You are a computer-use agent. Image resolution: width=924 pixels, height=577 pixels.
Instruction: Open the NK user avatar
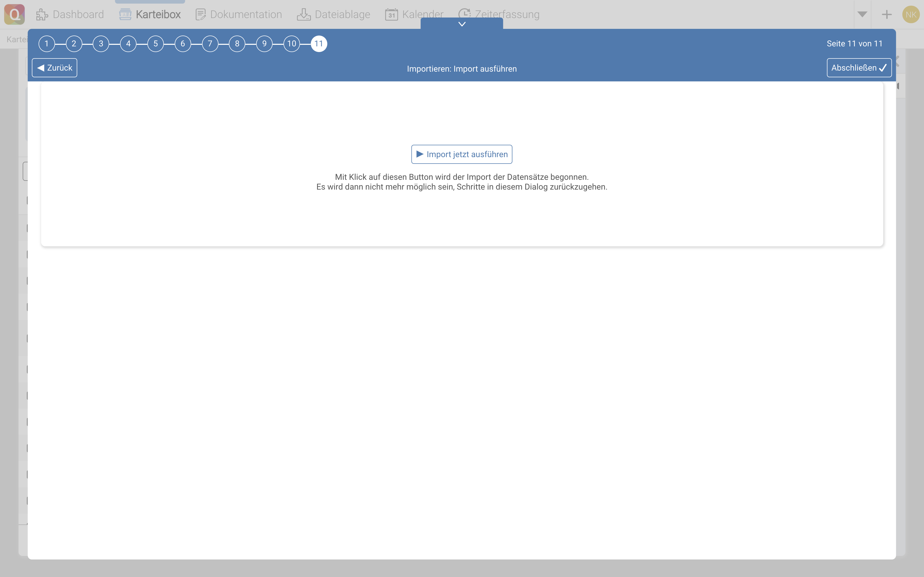[911, 14]
